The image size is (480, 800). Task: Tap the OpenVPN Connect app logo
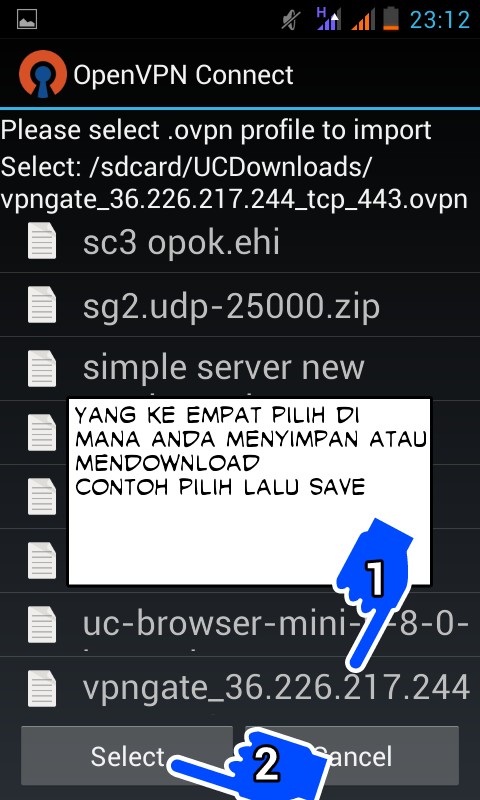tap(43, 74)
